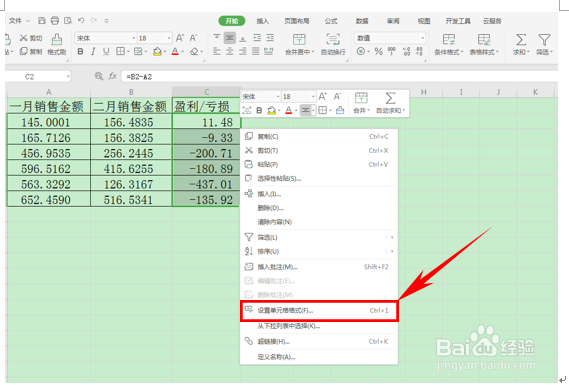Toggle top vertical alignment in ribbon

(217, 38)
